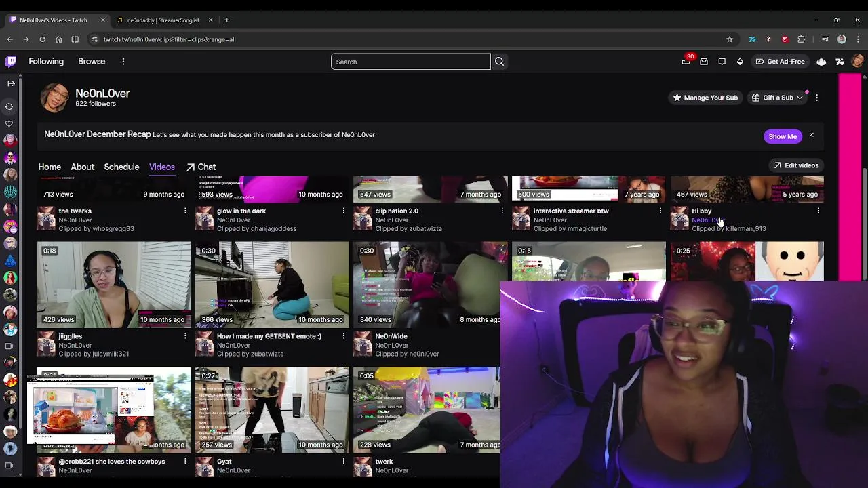868x488 pixels.
Task: Open options menu for 'interactive streamer btw' clip
Action: [660, 211]
